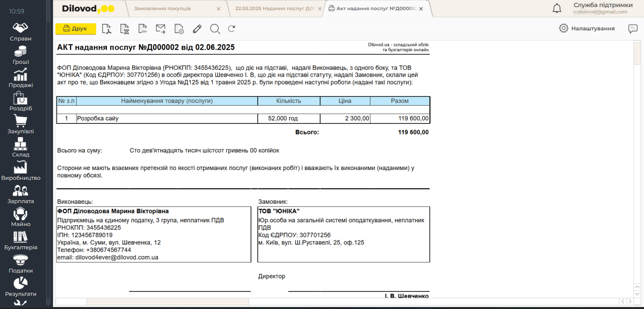Click the pencil edit icon
Image resolution: width=644 pixels, height=309 pixels.
[x=197, y=29]
